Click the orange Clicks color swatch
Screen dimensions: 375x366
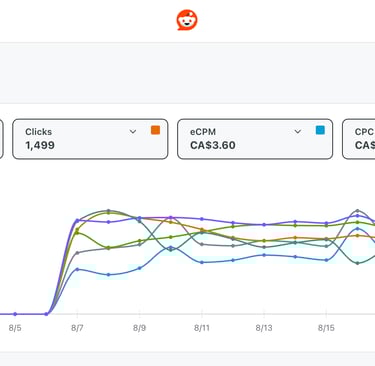click(x=155, y=130)
